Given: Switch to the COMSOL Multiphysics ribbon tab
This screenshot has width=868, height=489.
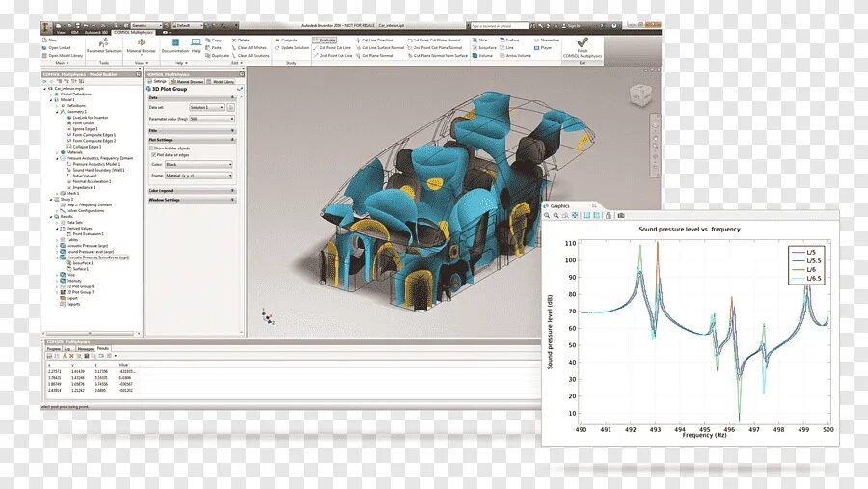Looking at the screenshot, I should click(x=134, y=33).
